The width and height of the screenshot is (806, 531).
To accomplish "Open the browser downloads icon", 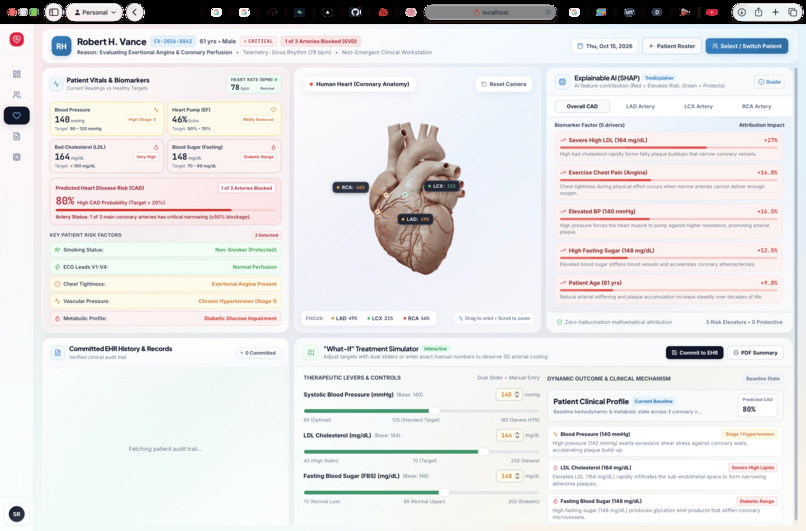I will 742,12.
